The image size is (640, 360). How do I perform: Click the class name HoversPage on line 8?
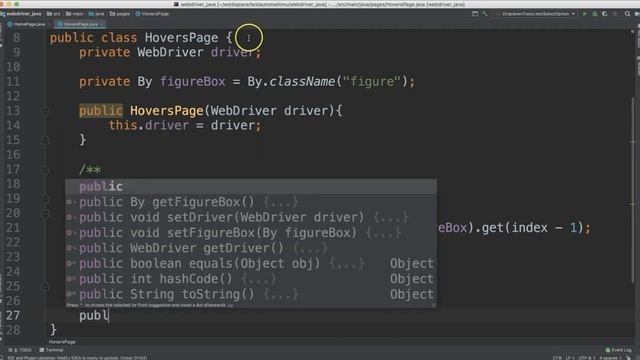[x=181, y=38]
